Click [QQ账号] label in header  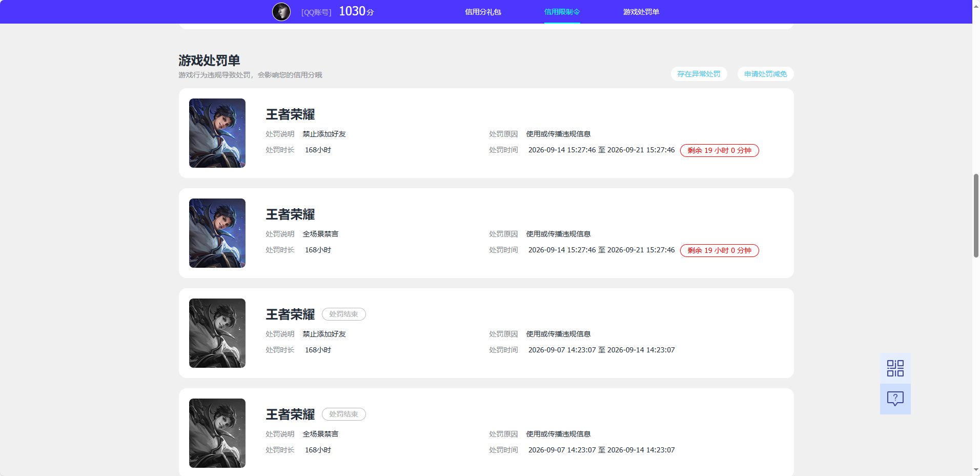[316, 12]
